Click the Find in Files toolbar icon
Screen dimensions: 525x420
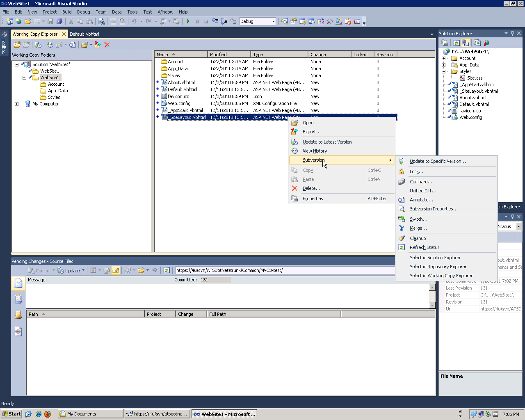pyautogui.click(x=101, y=21)
